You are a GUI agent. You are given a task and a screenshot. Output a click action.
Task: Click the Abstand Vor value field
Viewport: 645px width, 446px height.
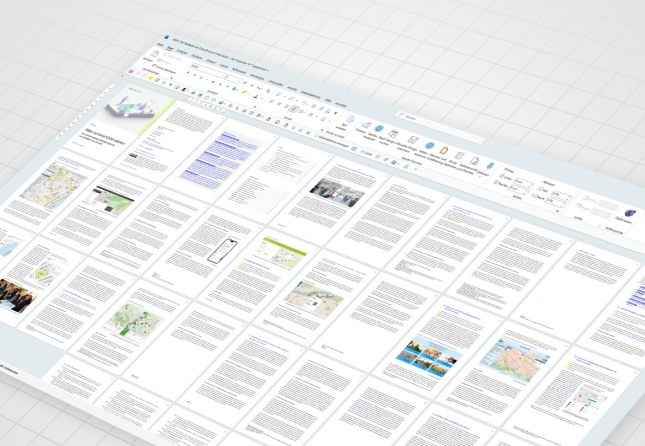[562, 195]
